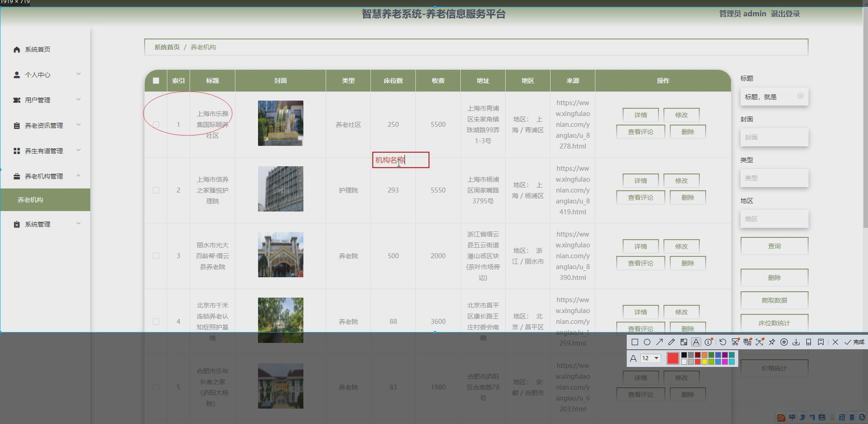Expand the 养生有道管理 menu chevron
Viewport: 868px width, 424px height.
[78, 150]
